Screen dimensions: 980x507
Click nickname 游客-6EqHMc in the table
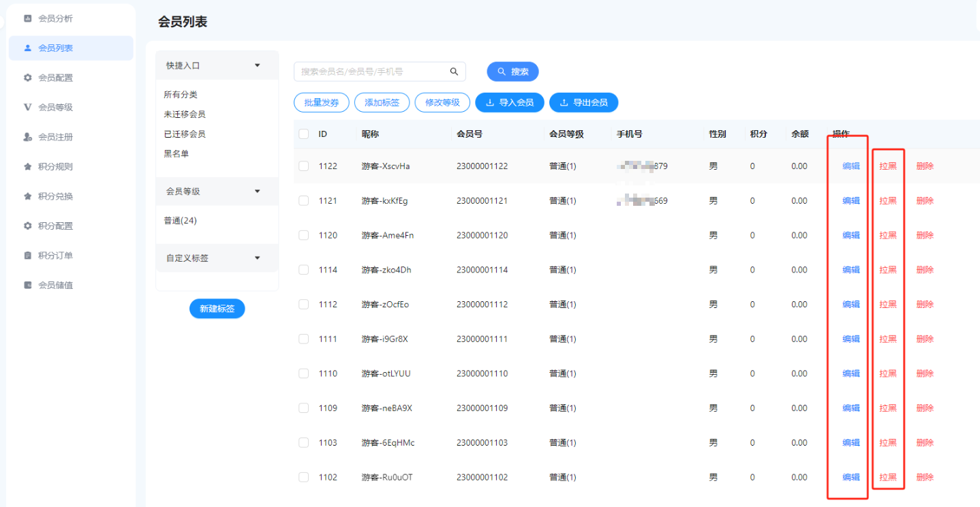click(x=388, y=443)
